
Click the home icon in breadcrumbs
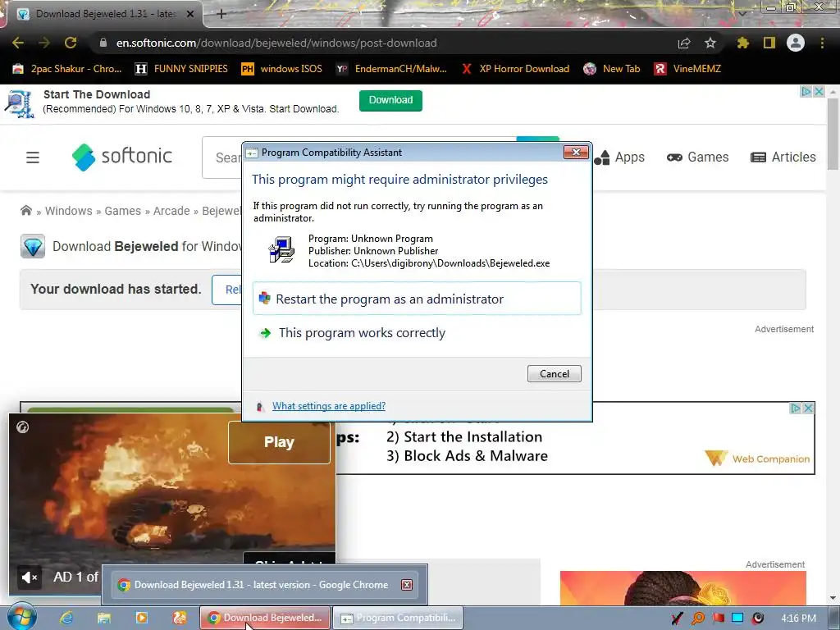tap(25, 211)
